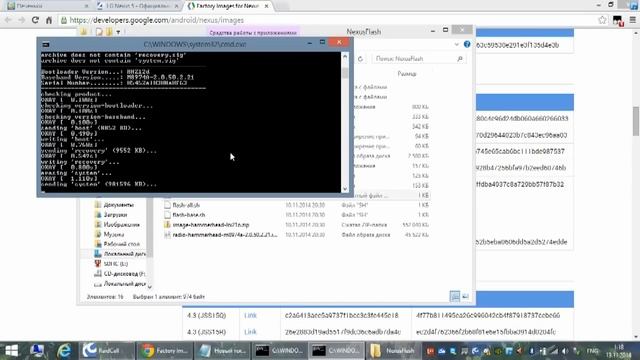Viewport: 640px width, 360px height.
Task: Click the ENG language indicator
Action: 592,351
